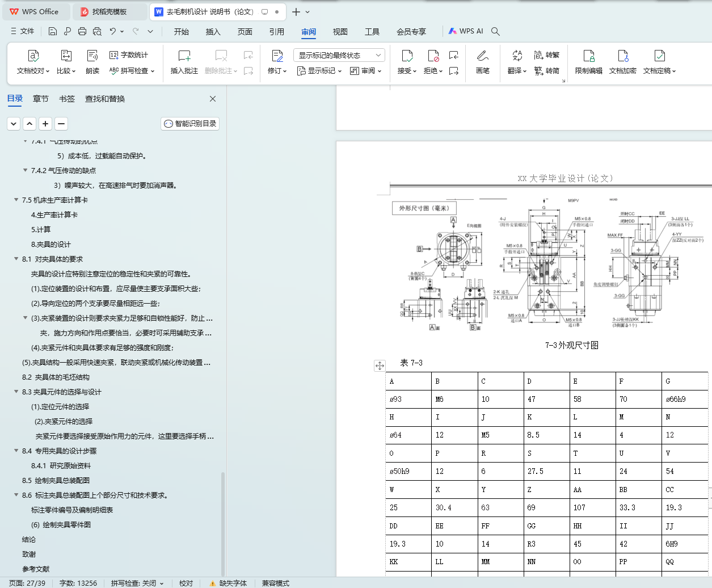The image size is (712, 588).
Task: Click the table move handle above 表 7-3 table
Action: 380,366
